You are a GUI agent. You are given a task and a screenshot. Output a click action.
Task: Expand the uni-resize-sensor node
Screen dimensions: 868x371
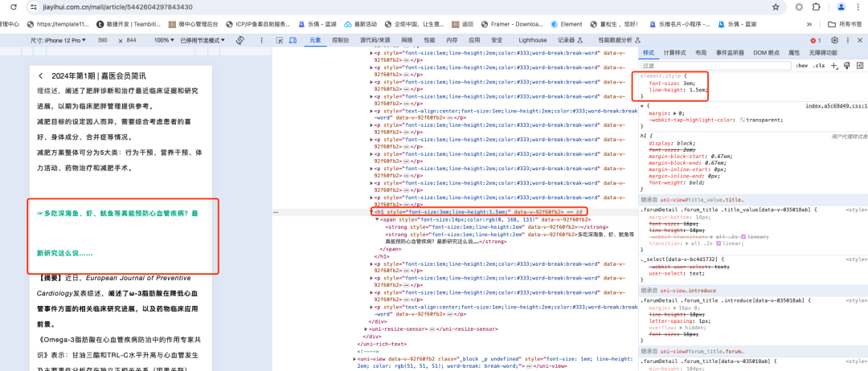click(x=366, y=328)
